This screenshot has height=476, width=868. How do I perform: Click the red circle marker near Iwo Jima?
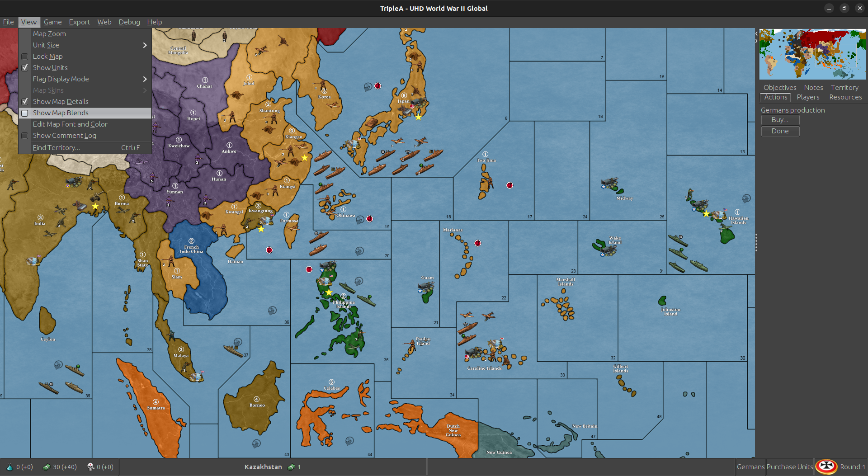pyautogui.click(x=509, y=185)
